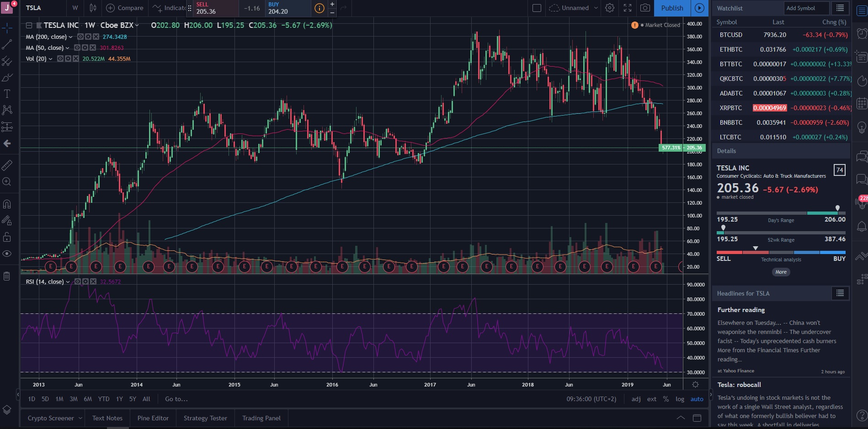
Task: Open the chart patterns tool
Action: [7, 110]
